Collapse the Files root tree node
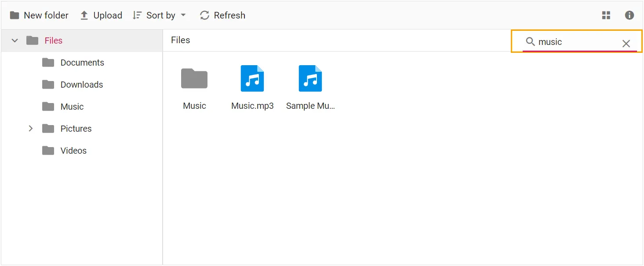The image size is (644, 266). (x=15, y=41)
